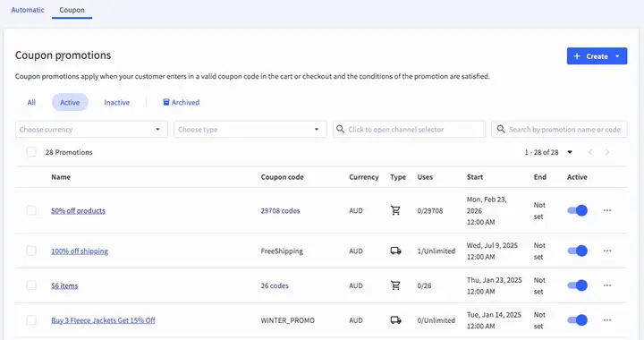This screenshot has height=340, width=644.
Task: Click the archive box icon beside Archived
Action: (166, 102)
